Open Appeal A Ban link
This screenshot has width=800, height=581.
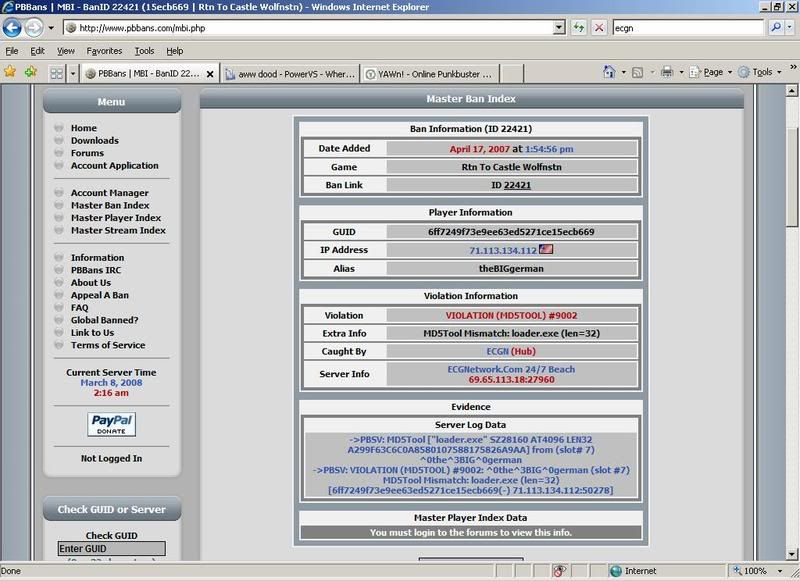click(x=99, y=295)
